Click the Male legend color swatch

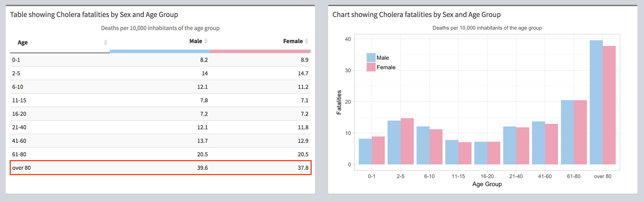coord(371,58)
